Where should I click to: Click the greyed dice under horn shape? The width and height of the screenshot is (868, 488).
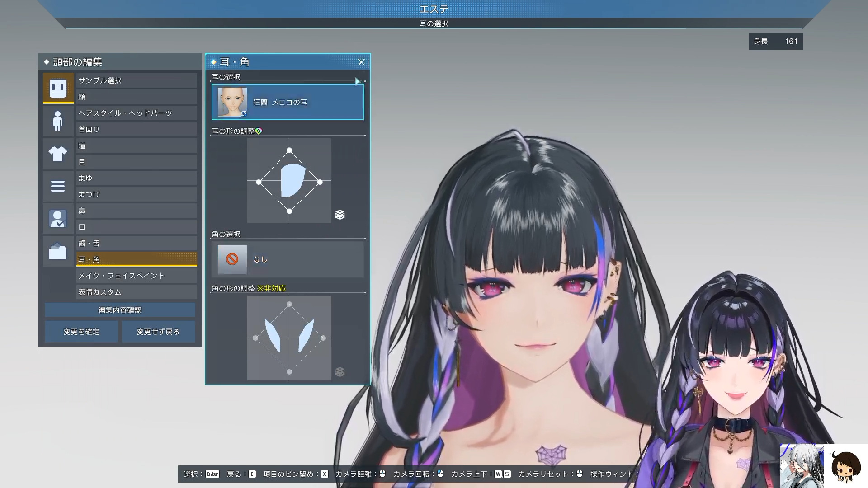tap(340, 372)
